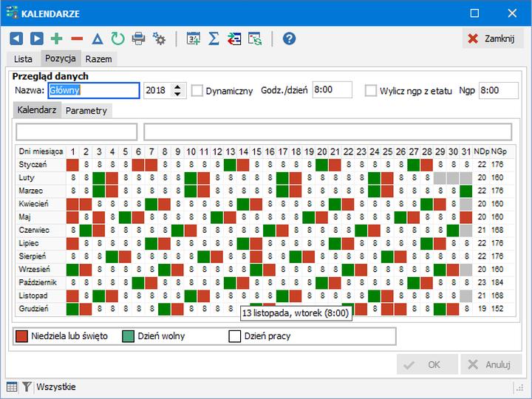The width and height of the screenshot is (532, 399).
Task: Open the printer icon in toolbar
Action: click(138, 39)
